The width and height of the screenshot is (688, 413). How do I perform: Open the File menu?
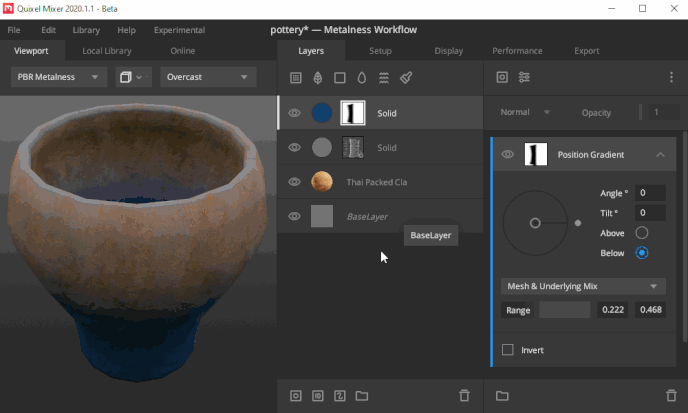[x=14, y=30]
